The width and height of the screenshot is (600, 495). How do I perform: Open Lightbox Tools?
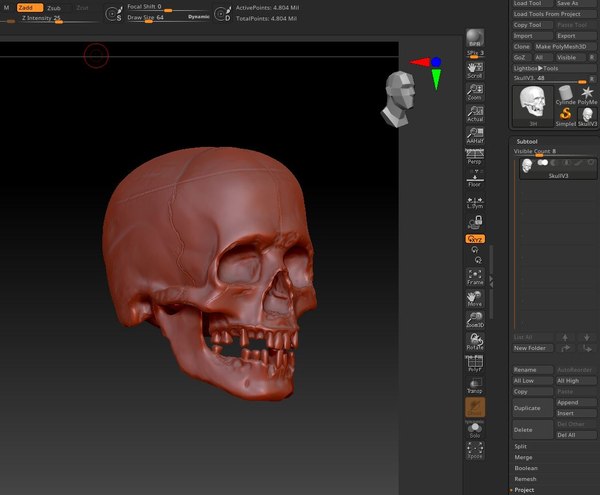tap(554, 68)
